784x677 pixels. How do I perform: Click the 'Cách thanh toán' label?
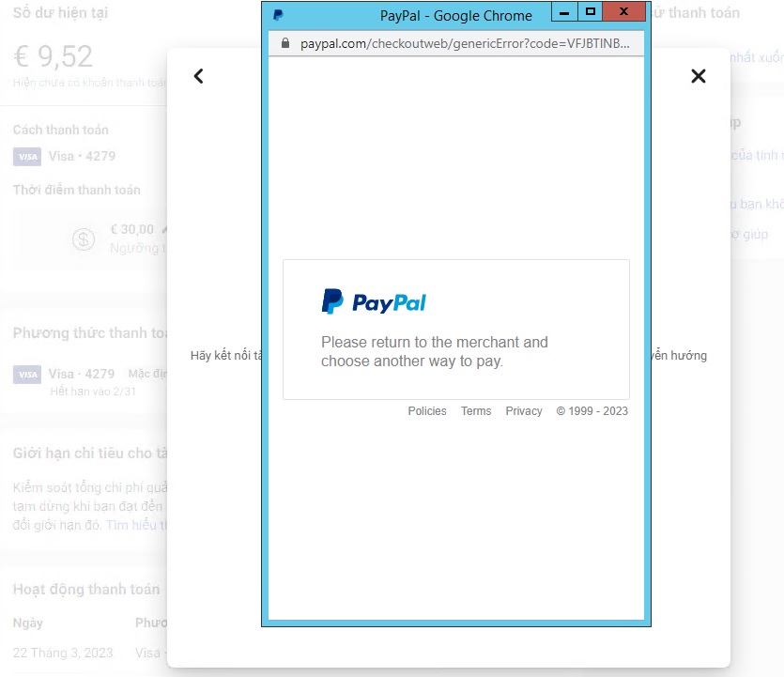pos(60,130)
